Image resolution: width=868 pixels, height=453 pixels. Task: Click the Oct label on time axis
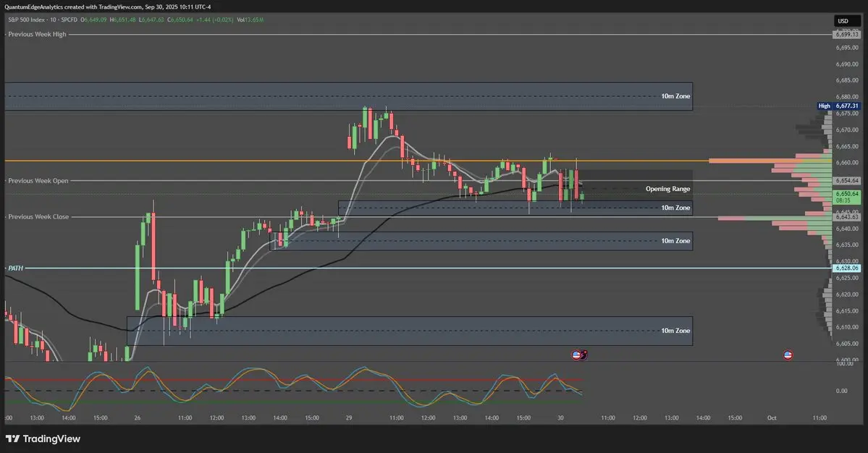pyautogui.click(x=772, y=418)
